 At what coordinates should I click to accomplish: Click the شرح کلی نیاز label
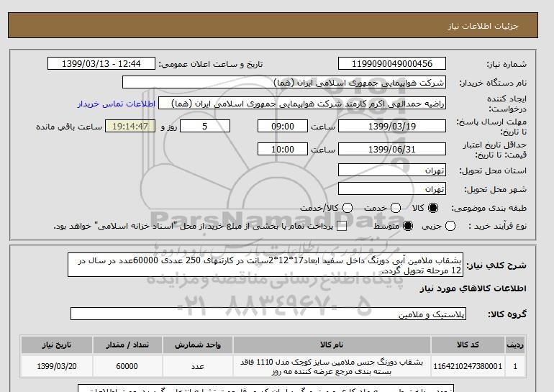pyautogui.click(x=496, y=265)
